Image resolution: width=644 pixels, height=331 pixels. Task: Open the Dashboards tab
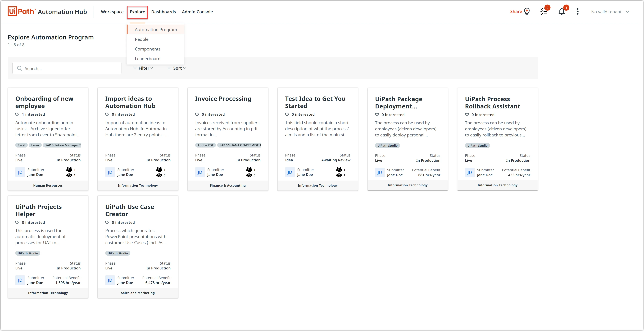click(163, 12)
